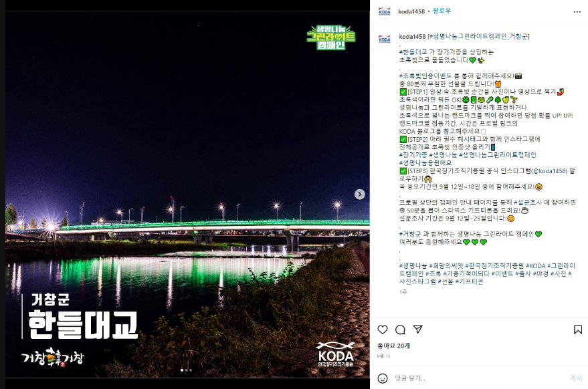Post comment using the 게시 button

point(576,378)
